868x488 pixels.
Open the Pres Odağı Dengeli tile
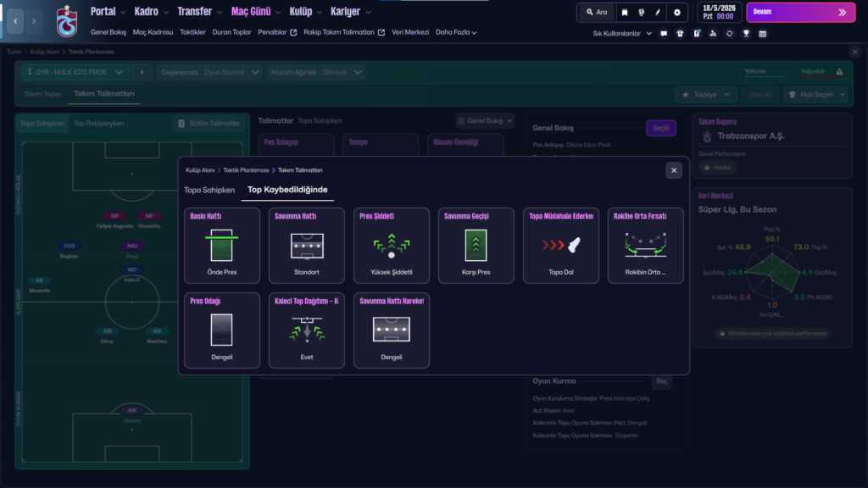(x=221, y=330)
